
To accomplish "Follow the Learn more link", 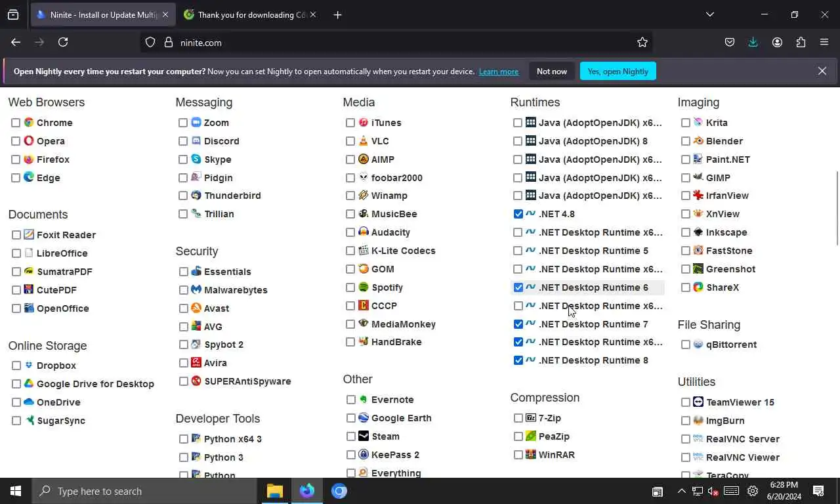I will coord(499,72).
